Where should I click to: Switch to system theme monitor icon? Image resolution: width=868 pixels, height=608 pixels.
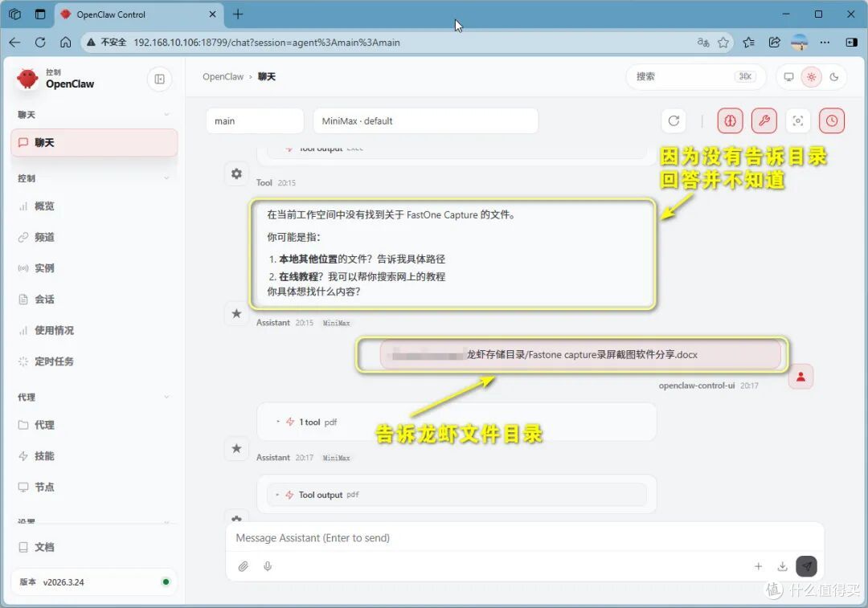789,77
